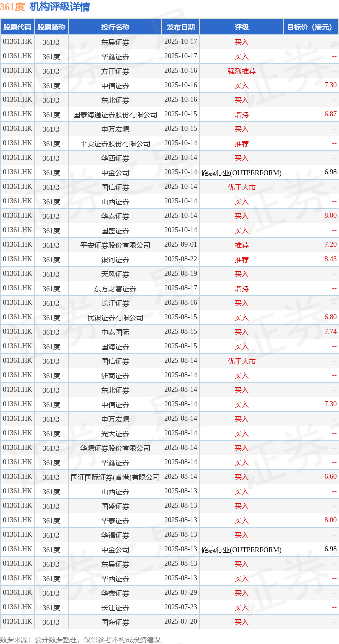Viewport: 339px width, 644px height.
Task: Select the 2025-08-22 publish date
Action: [181, 259]
